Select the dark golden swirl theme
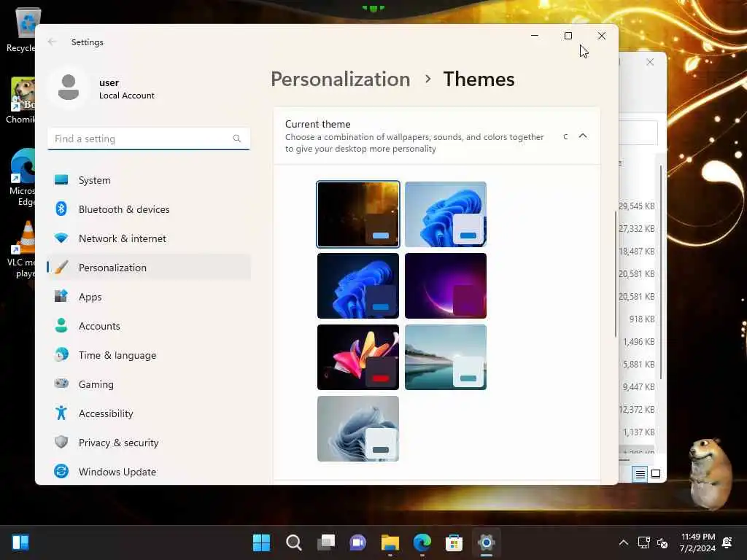747x560 pixels. pyautogui.click(x=358, y=214)
